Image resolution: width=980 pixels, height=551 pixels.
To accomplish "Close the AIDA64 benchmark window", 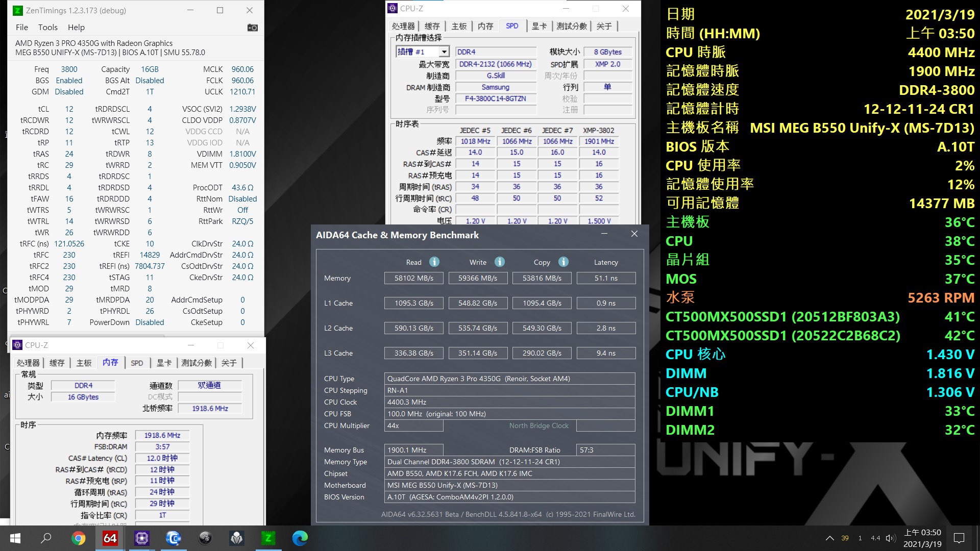I will click(634, 234).
